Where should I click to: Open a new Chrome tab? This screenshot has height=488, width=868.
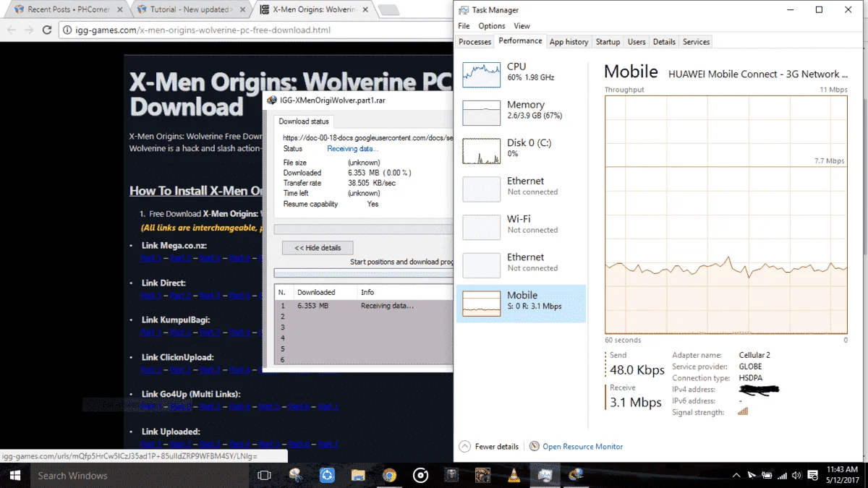pos(388,10)
